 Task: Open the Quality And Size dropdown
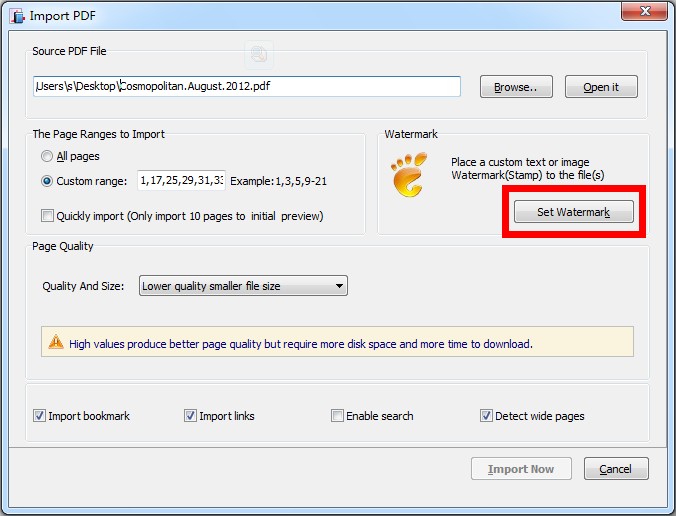(243, 286)
